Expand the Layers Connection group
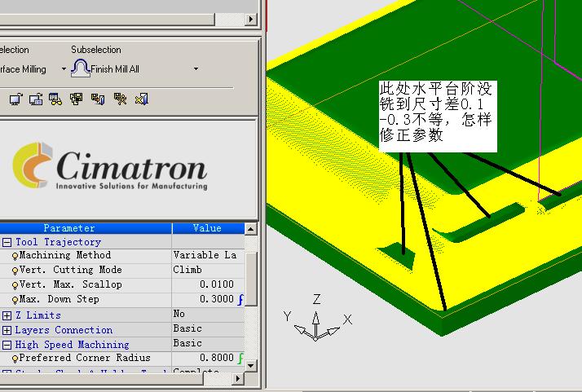 (x=7, y=330)
